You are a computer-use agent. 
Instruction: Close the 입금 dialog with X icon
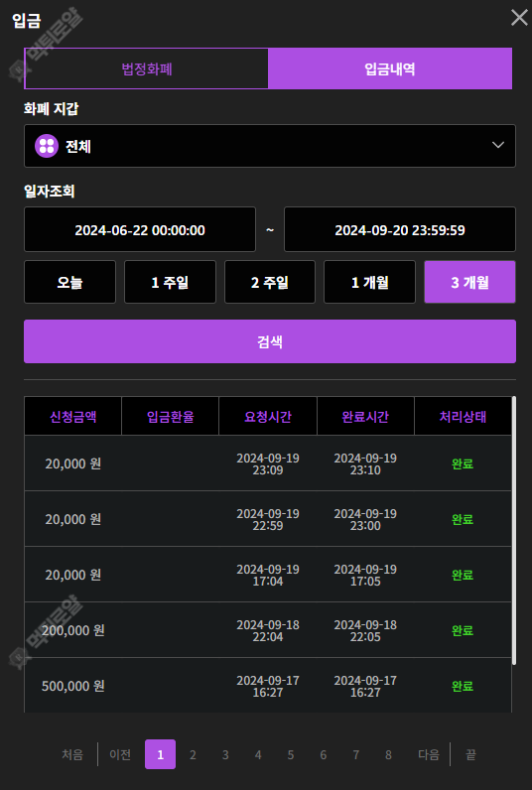point(519,18)
